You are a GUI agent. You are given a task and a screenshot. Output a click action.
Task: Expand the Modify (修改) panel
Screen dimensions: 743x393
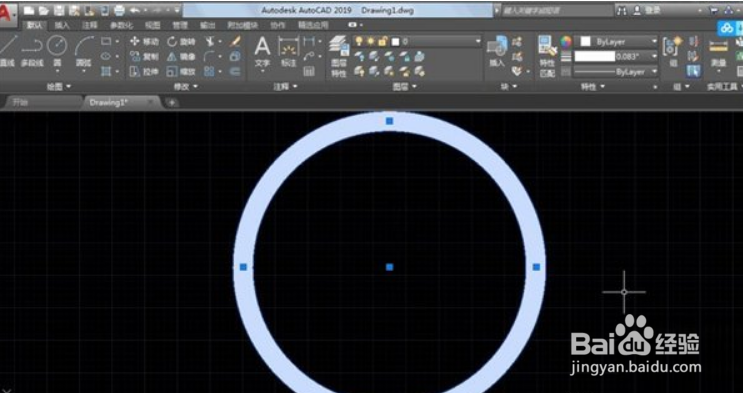186,87
